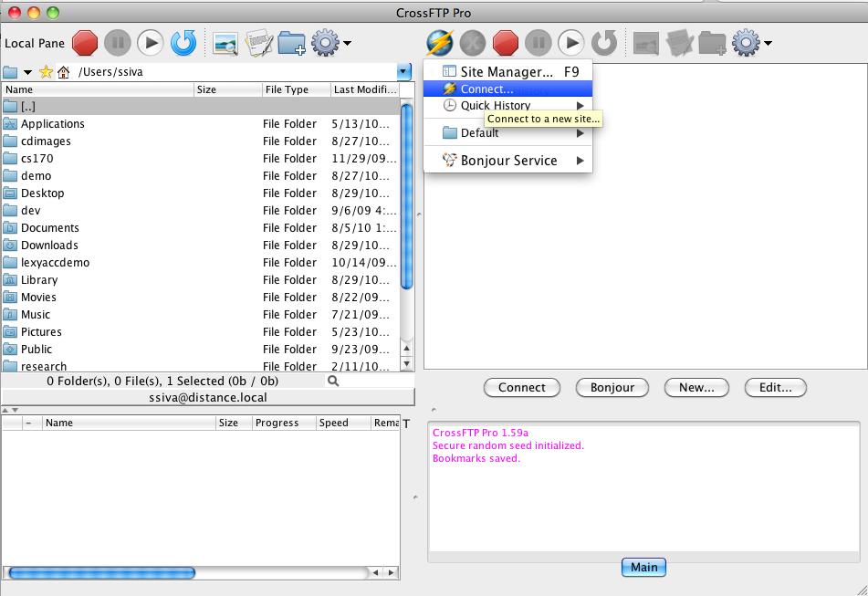The image size is (868, 596).
Task: Open Quick History submenu
Action: click(x=508, y=105)
